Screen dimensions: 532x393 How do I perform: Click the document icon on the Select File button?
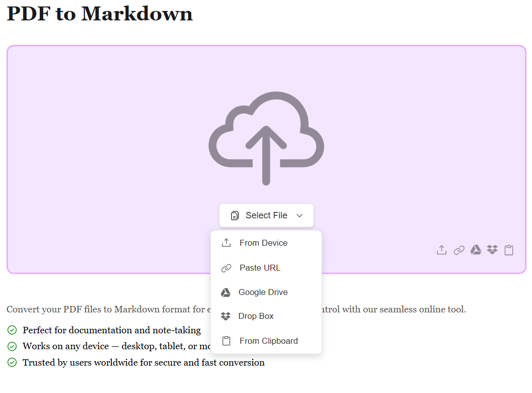tap(235, 215)
